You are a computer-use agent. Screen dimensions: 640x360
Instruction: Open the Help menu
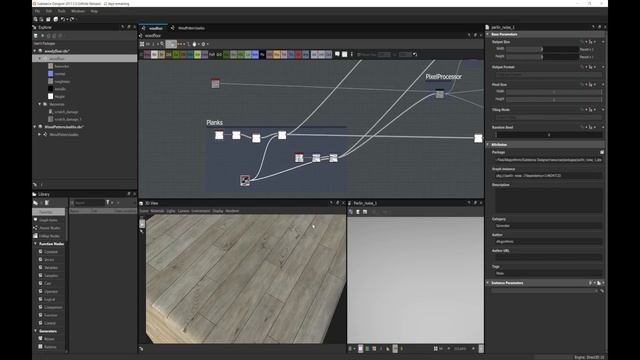click(x=94, y=11)
